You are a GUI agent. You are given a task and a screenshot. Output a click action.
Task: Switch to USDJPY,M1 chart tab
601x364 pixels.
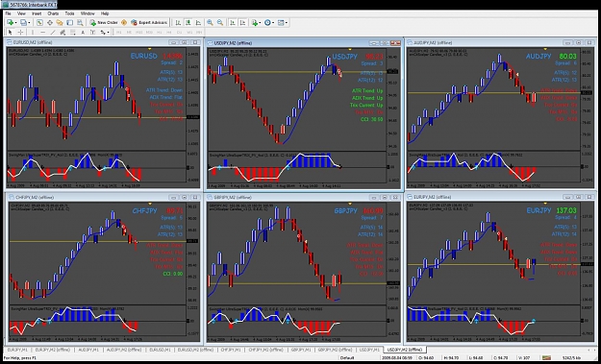(369, 350)
